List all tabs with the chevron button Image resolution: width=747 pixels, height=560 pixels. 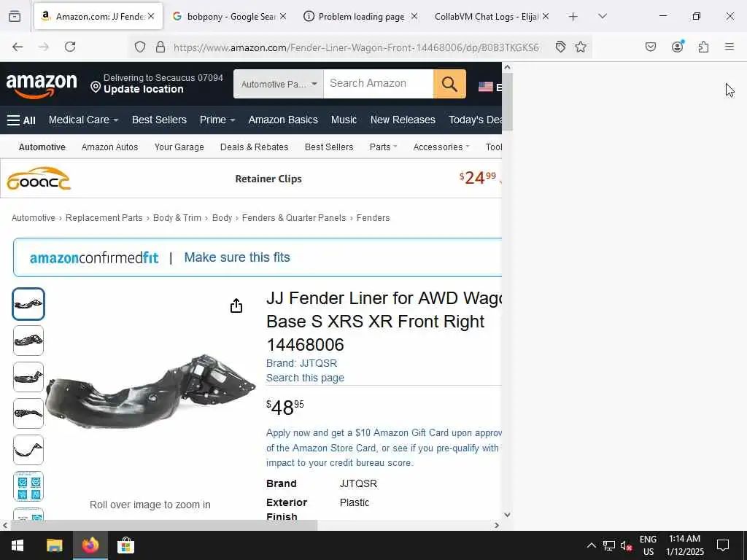pyautogui.click(x=603, y=16)
